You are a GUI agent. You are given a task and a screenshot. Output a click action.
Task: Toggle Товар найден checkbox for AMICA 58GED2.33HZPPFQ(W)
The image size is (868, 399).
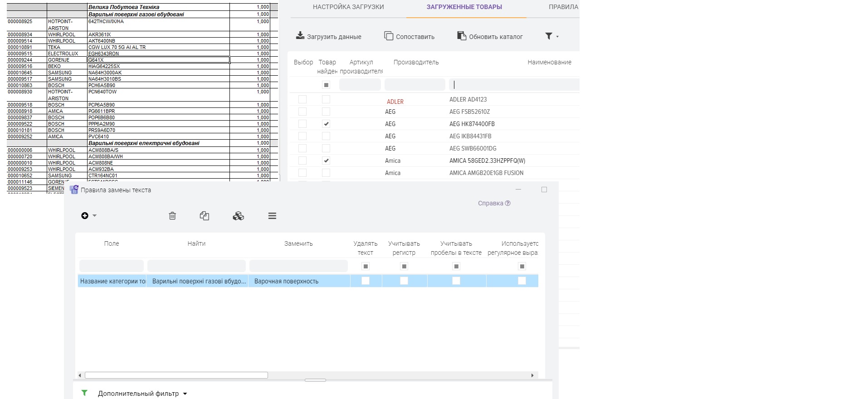tap(326, 161)
